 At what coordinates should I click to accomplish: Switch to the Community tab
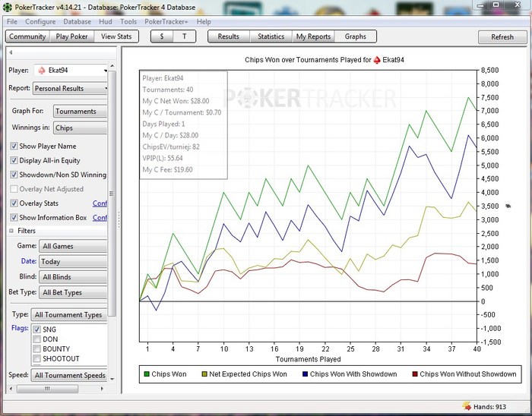point(27,36)
